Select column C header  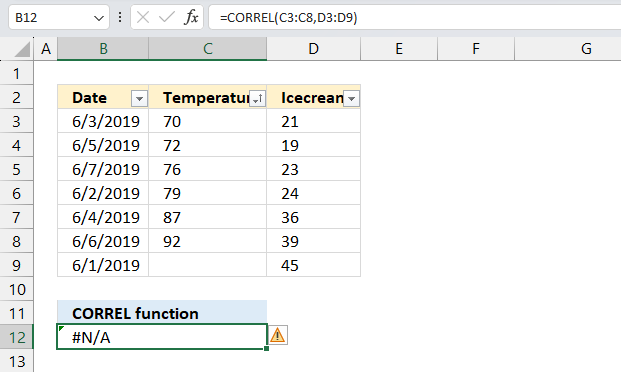[208, 49]
